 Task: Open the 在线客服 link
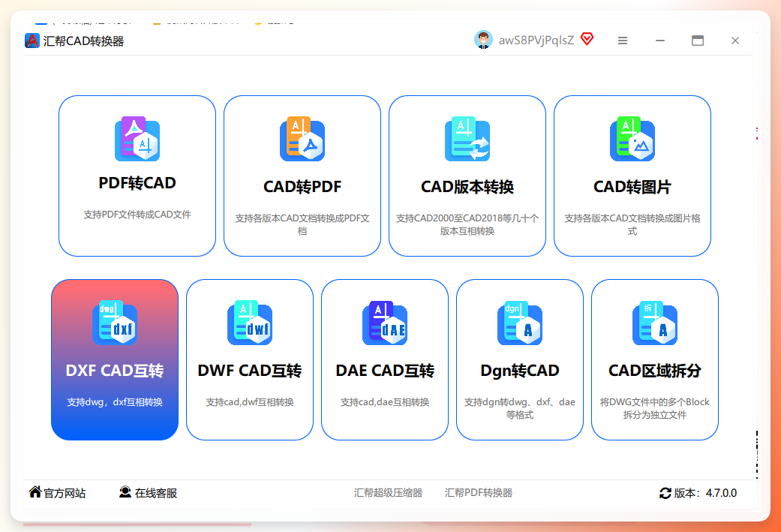156,493
